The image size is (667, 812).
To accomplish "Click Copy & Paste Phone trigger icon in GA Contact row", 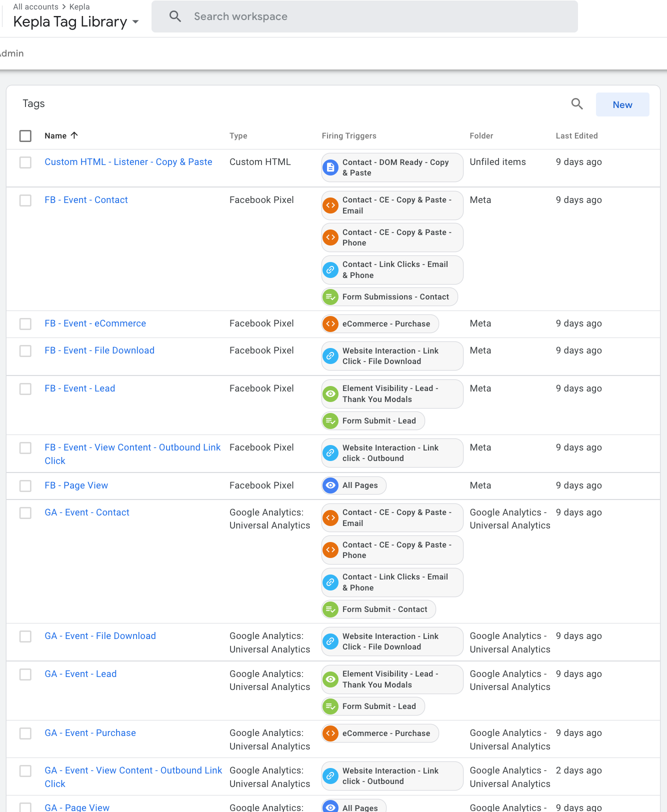I will [x=330, y=550].
